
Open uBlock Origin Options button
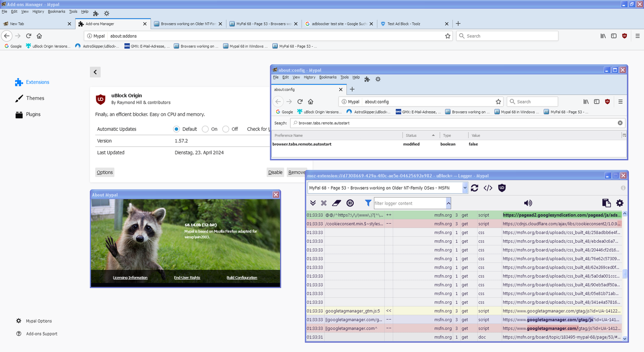click(x=105, y=172)
